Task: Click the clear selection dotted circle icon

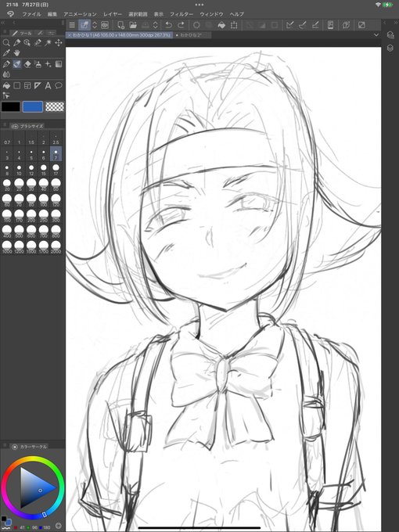Action: tap(196, 25)
